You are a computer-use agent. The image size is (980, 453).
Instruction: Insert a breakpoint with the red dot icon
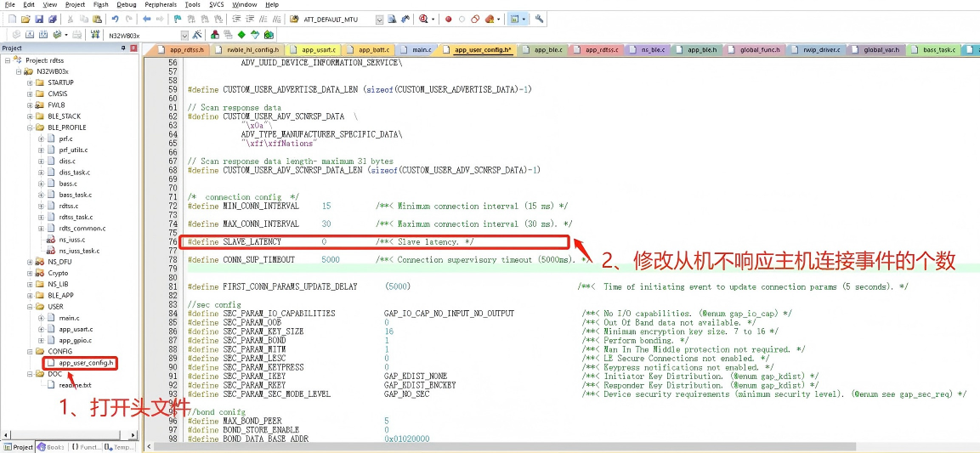pos(448,19)
